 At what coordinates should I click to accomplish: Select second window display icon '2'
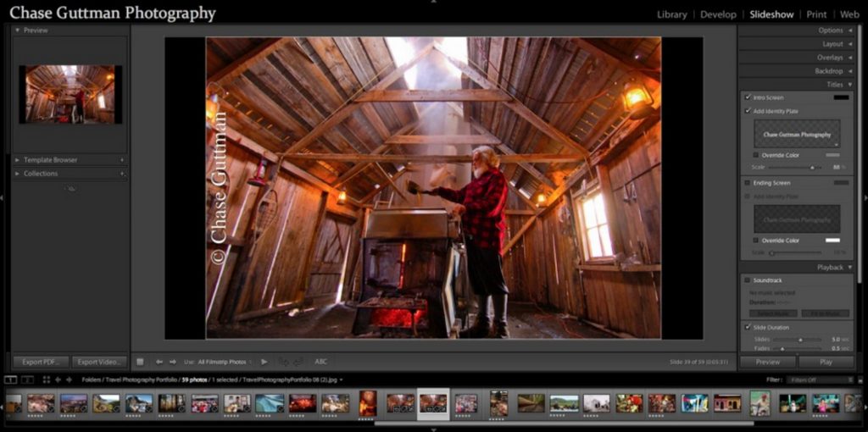tap(27, 379)
